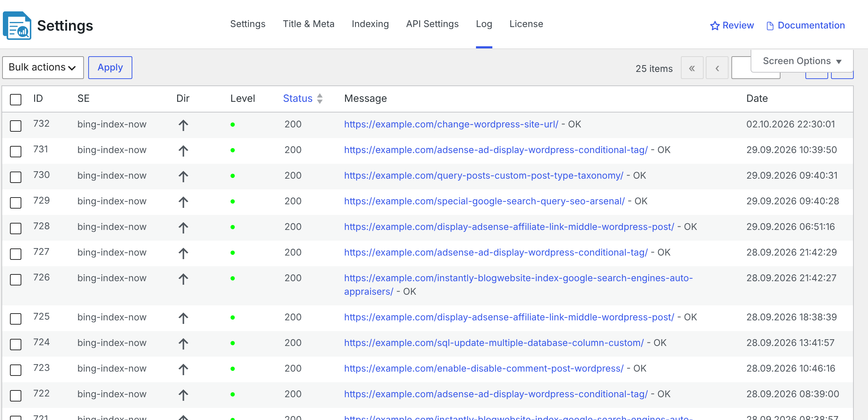Click the up arrow in row 732
The height and width of the screenshot is (420, 868).
[183, 125]
